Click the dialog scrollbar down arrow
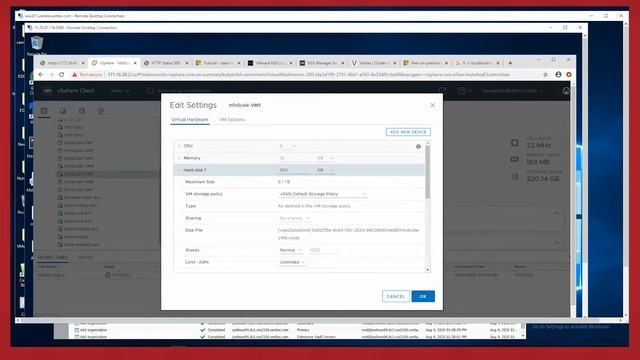Image resolution: width=640 pixels, height=360 pixels. click(428, 270)
